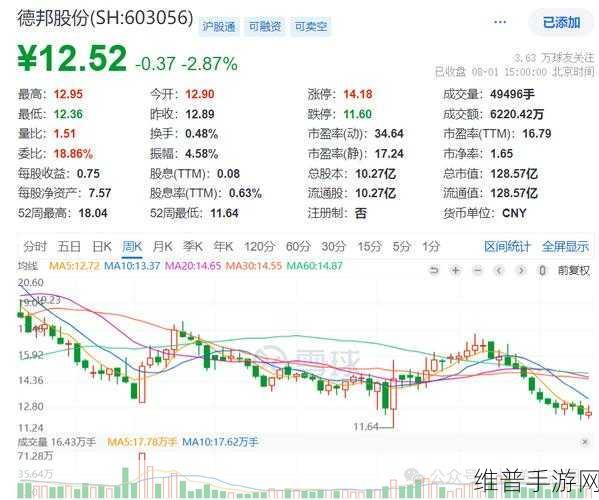The image size is (599, 500).
Task: Click the 昨收 value 12.89
Action: click(200, 114)
